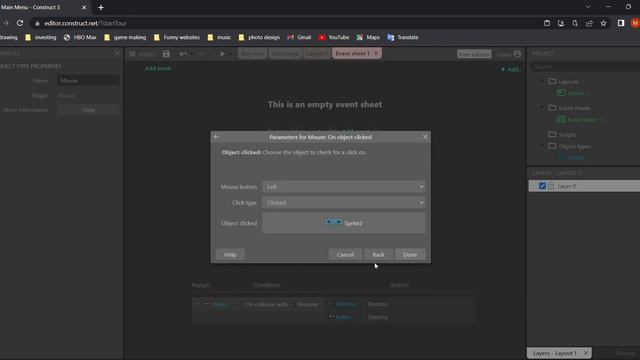Viewport: 640px width, 360px height.
Task: Switch to the Start page tab
Action: tap(285, 53)
